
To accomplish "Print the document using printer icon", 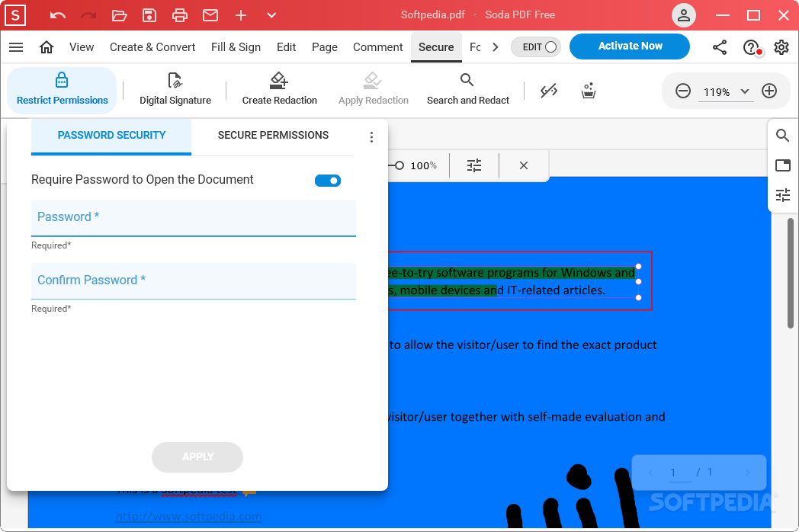I will [x=180, y=15].
